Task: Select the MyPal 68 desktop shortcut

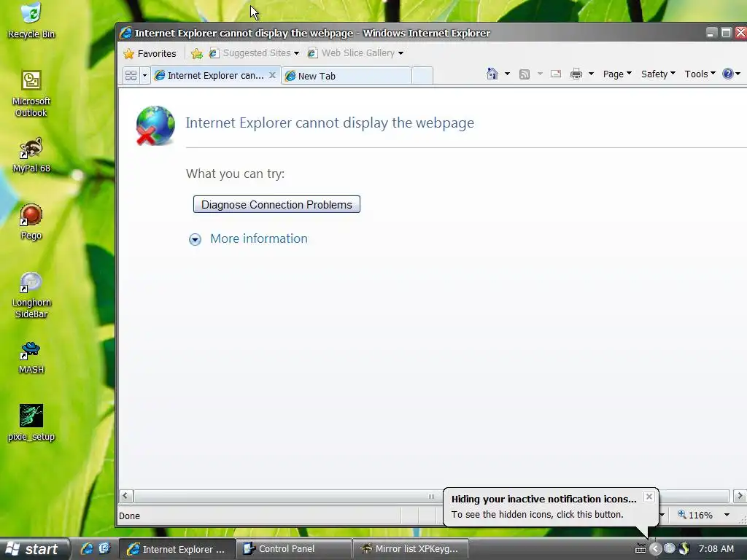Action: [x=31, y=155]
